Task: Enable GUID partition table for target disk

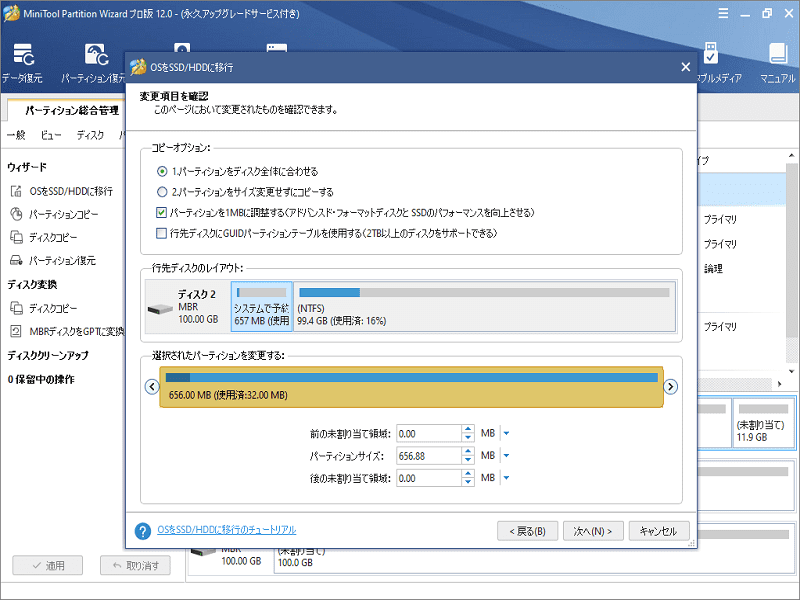Action: pos(161,233)
